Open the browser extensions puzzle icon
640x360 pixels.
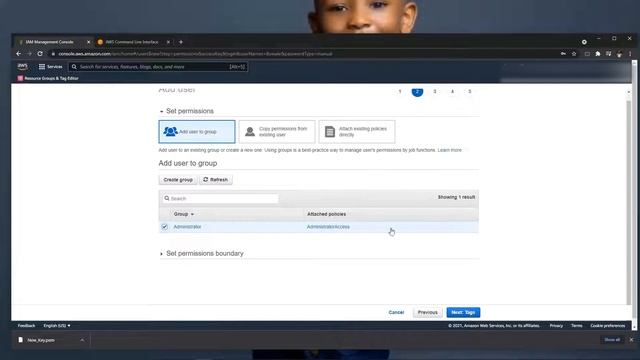click(598, 53)
